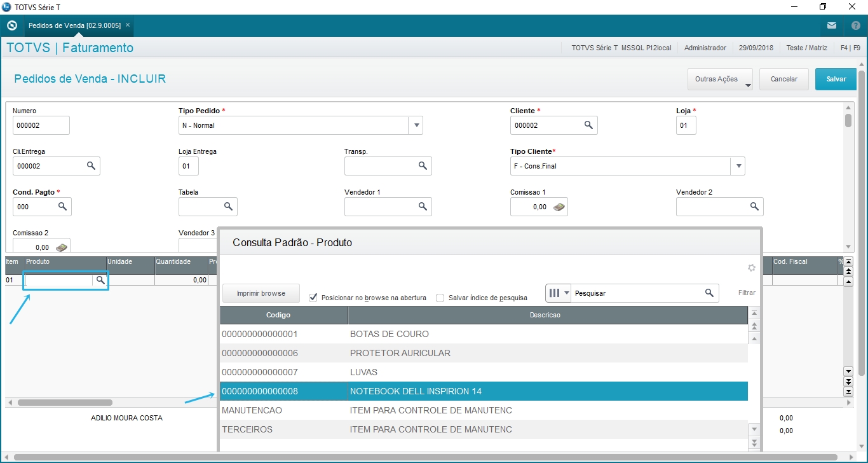
Task: Move items grid to top row arrow
Action: (x=848, y=262)
